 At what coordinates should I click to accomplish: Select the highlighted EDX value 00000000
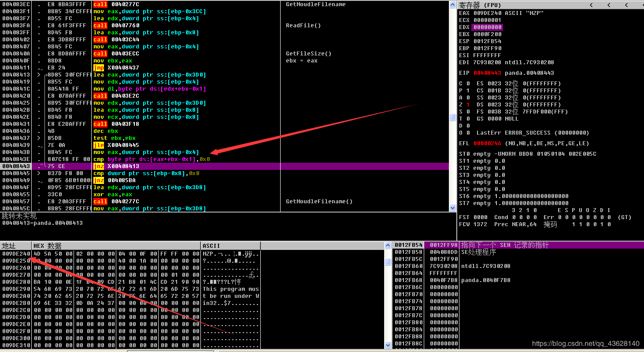487,27
